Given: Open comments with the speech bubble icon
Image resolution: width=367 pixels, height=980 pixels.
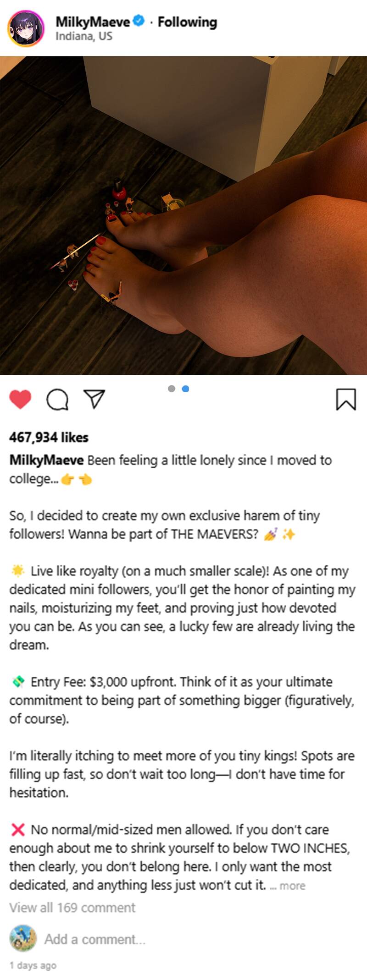Looking at the screenshot, I should (57, 400).
